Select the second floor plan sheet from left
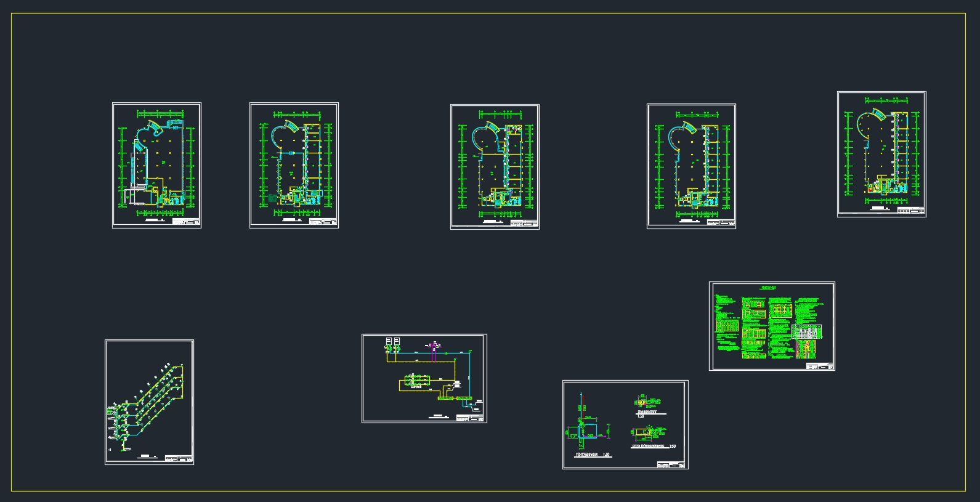980x502 pixels. click(294, 165)
